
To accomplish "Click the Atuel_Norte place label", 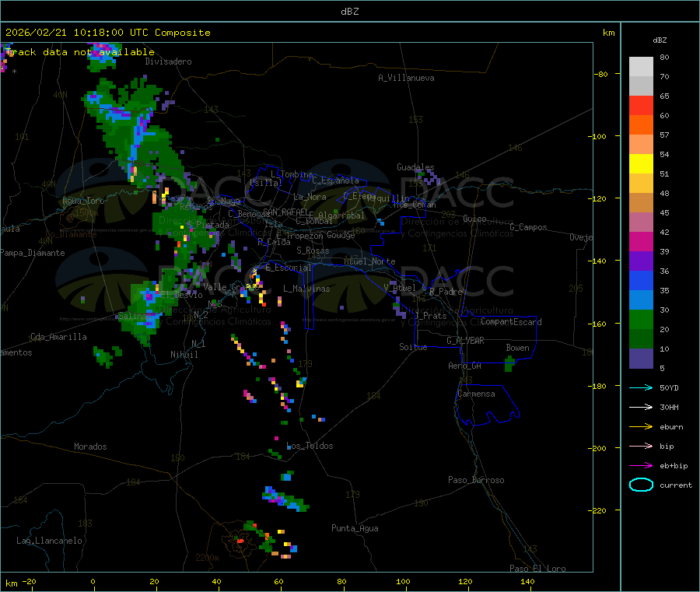I will click(369, 261).
